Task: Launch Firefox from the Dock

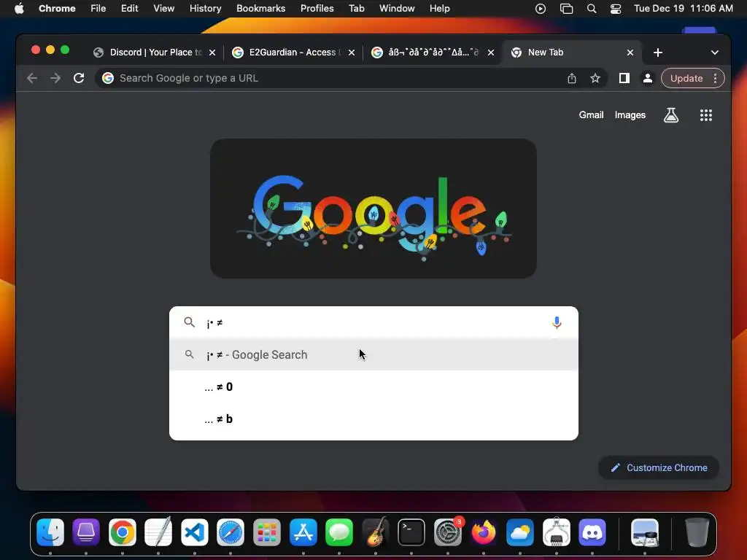Action: click(484, 532)
